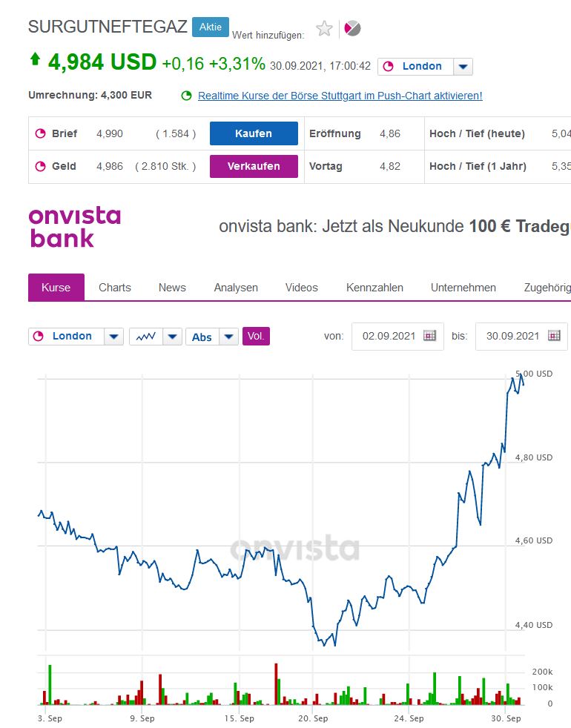Screen dimensions: 571x728
Task: Select the News tab
Action: click(172, 288)
